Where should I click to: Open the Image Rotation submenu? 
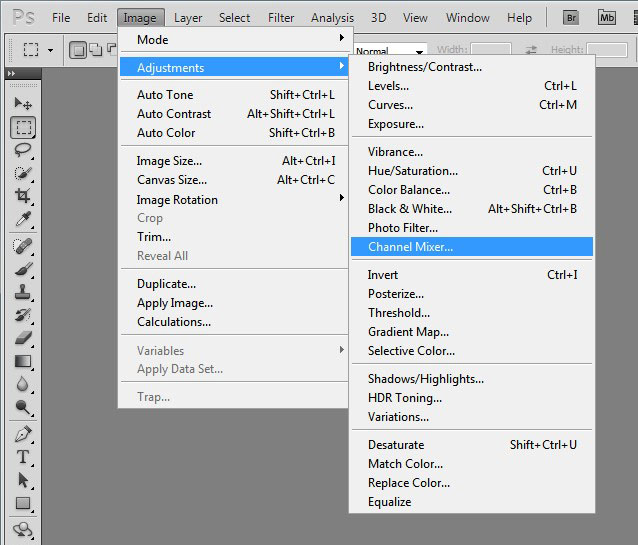point(234,199)
